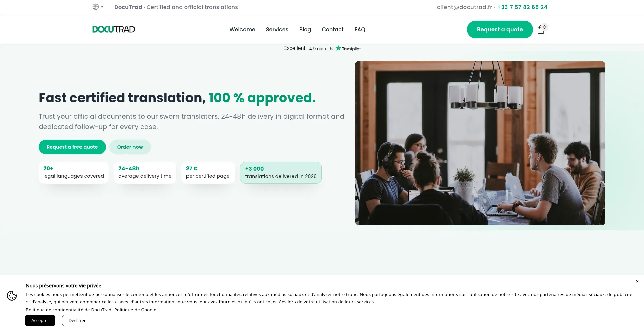Click the DocuTrad logo
The image size is (644, 333).
114,29
